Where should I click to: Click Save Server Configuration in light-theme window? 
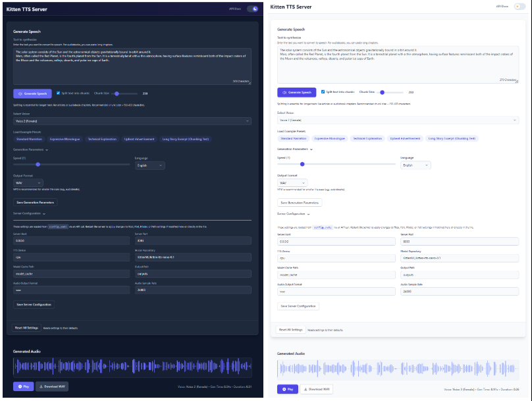(298, 306)
